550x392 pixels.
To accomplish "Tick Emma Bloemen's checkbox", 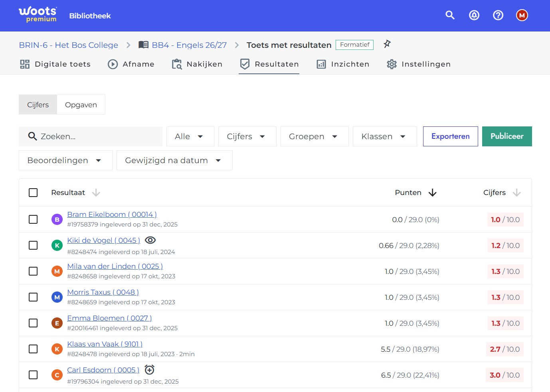I will coord(33,323).
